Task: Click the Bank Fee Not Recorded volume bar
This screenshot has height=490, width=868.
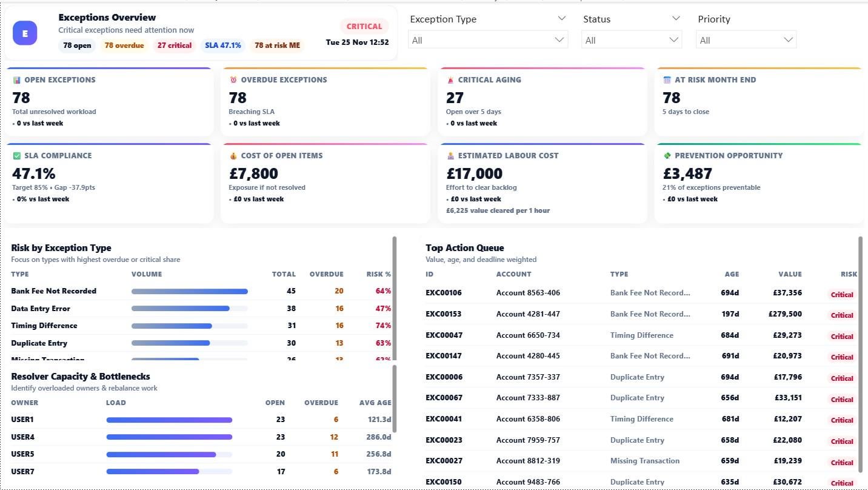Action: tap(190, 292)
